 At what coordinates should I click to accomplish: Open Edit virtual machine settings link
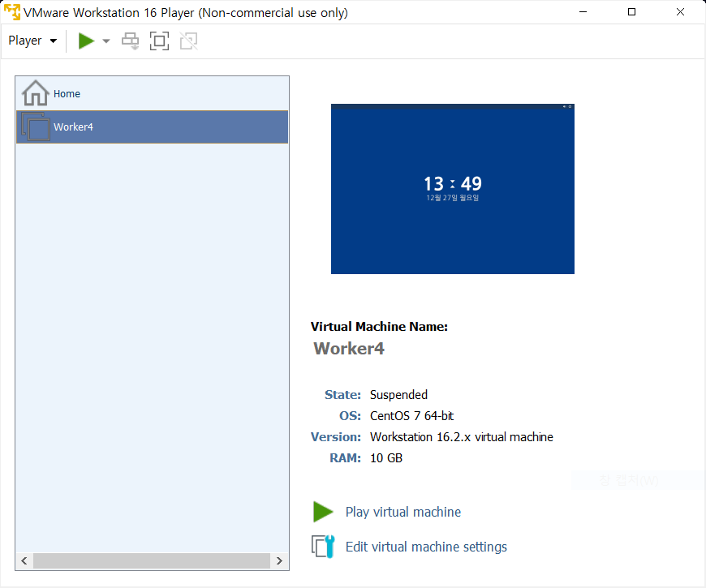tap(426, 547)
